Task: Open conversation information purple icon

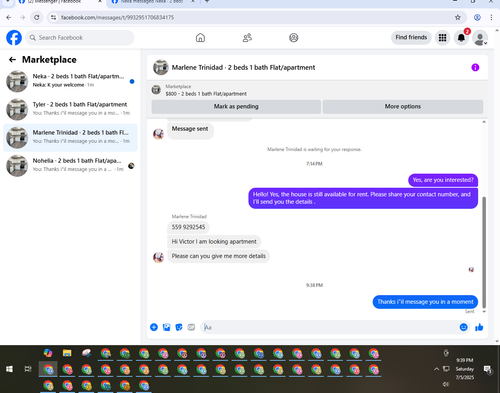Action: [475, 67]
